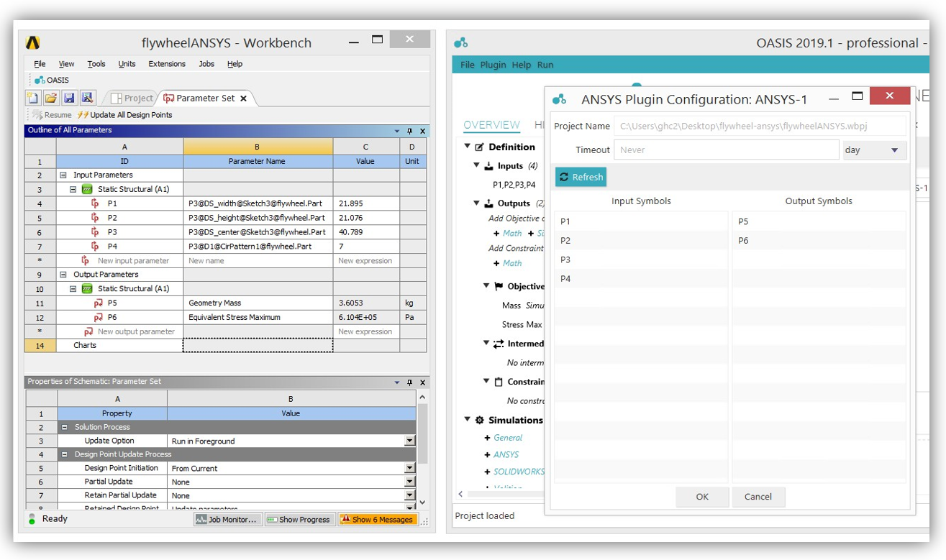
Task: Click OK in the ANSYS Plugin Configuration dialog
Action: tap(702, 497)
